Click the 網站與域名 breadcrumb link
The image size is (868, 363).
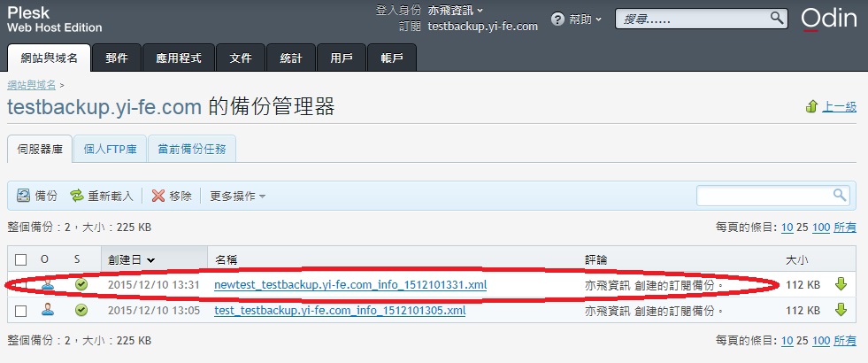[31, 84]
